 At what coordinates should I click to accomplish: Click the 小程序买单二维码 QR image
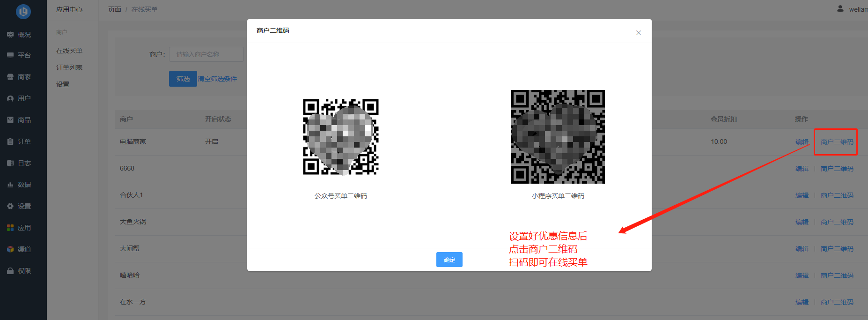pos(558,137)
